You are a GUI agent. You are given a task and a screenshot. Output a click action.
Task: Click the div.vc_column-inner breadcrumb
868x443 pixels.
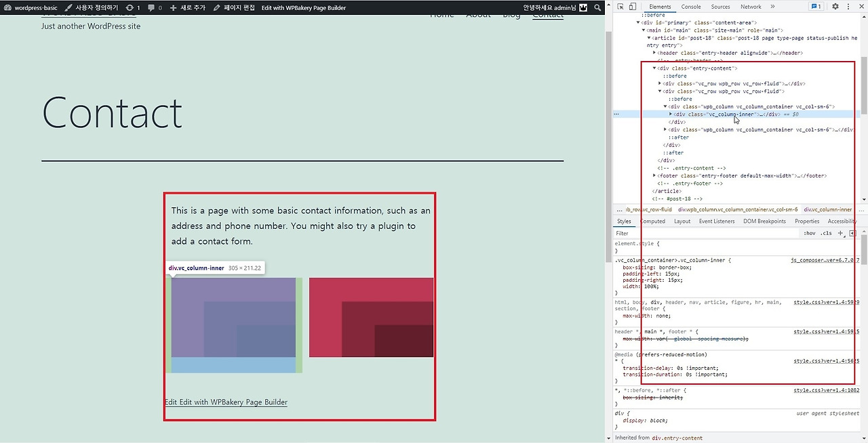(x=828, y=209)
